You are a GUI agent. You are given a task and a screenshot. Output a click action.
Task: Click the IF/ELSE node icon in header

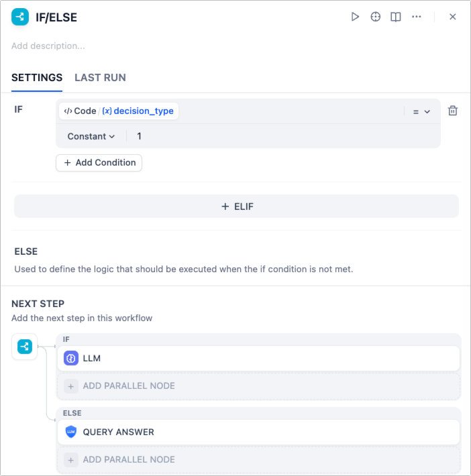coord(20,17)
